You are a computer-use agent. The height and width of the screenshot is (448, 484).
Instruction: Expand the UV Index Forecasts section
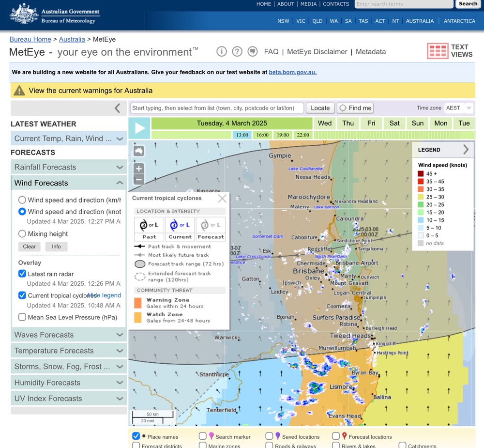(69, 398)
